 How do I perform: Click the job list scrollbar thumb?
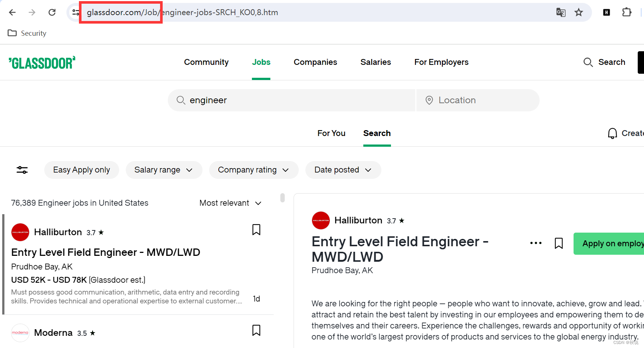[283, 198]
